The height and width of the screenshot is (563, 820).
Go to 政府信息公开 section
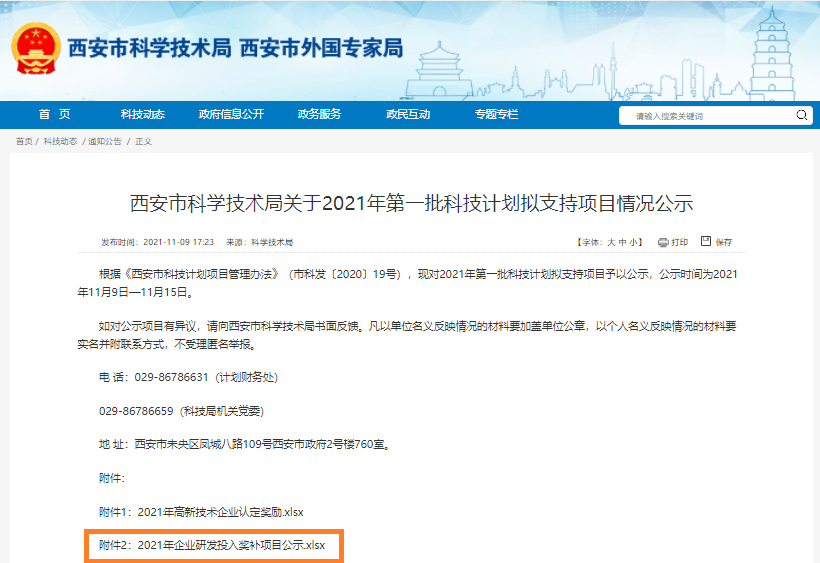coord(231,115)
